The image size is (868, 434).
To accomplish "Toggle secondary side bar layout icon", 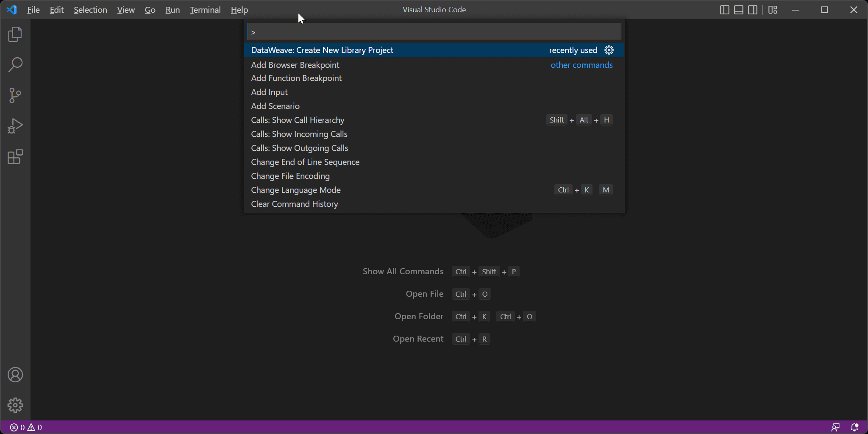I will click(753, 10).
